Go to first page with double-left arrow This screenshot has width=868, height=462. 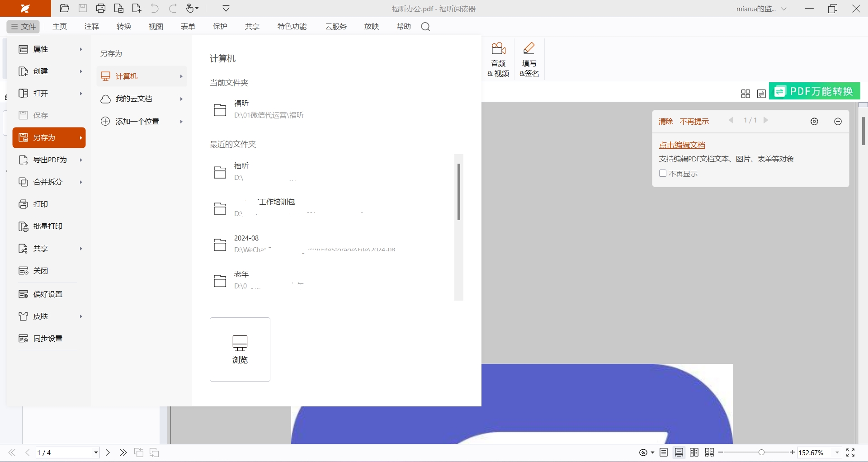click(x=12, y=453)
